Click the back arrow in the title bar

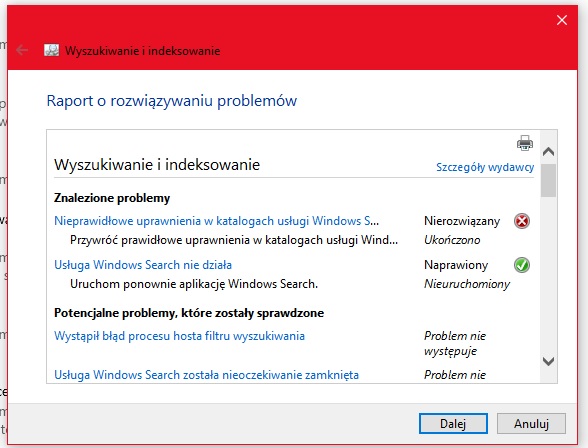(x=22, y=50)
